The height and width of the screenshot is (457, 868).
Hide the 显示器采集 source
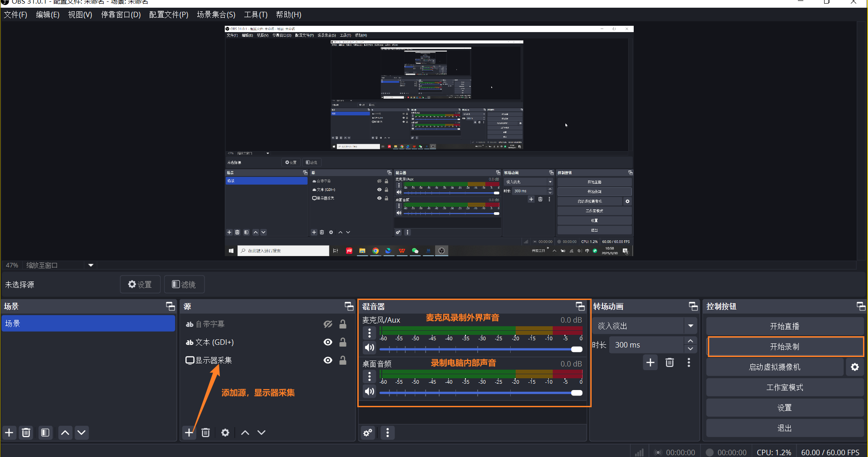(x=328, y=360)
